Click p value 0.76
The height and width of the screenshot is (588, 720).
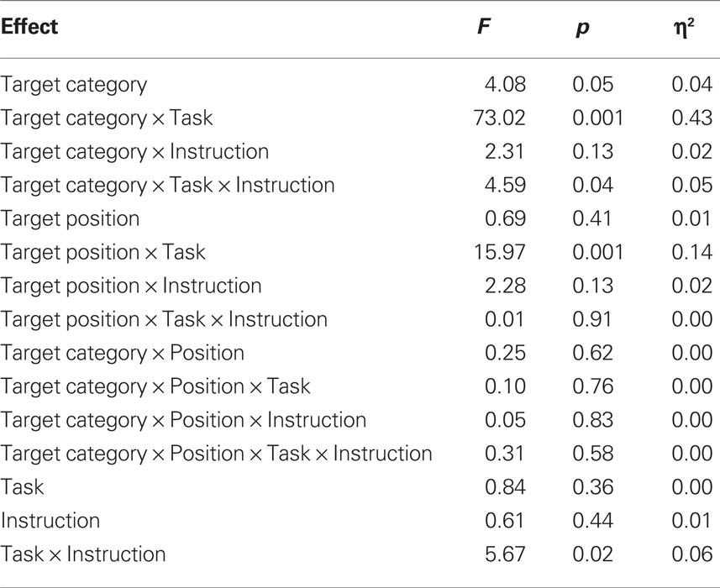click(593, 386)
